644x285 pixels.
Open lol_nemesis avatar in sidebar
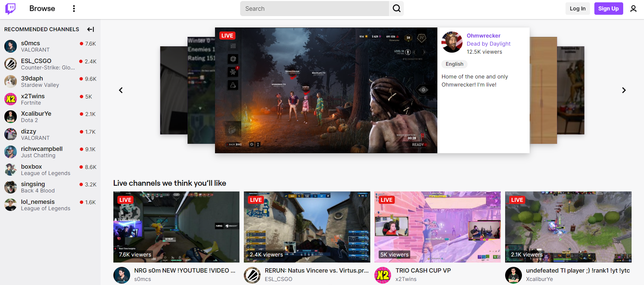click(x=10, y=205)
